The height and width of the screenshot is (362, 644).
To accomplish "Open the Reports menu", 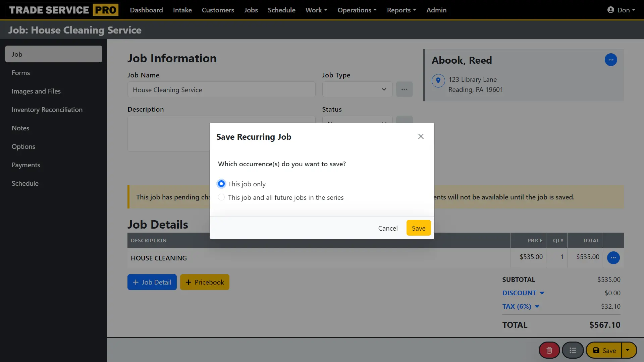I will pyautogui.click(x=401, y=10).
